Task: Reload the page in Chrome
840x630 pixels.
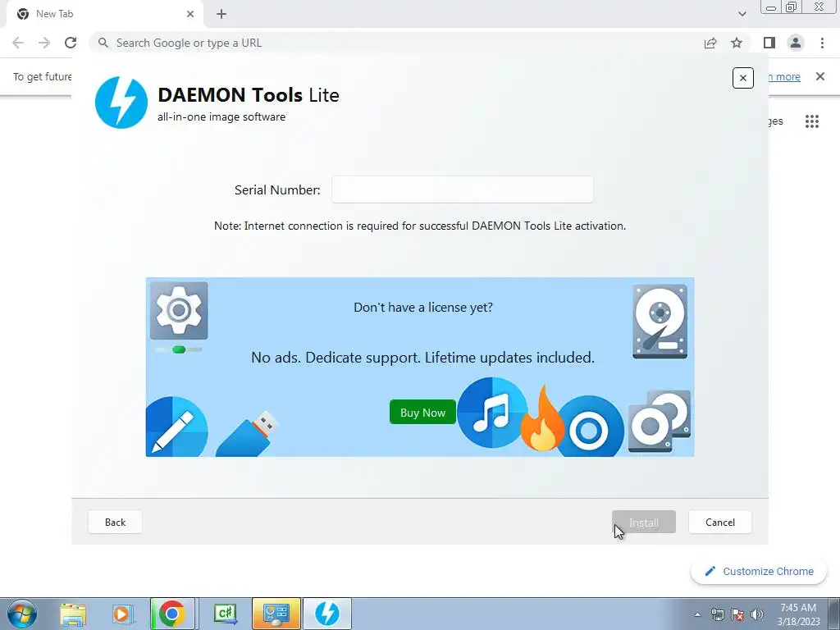Action: (71, 43)
